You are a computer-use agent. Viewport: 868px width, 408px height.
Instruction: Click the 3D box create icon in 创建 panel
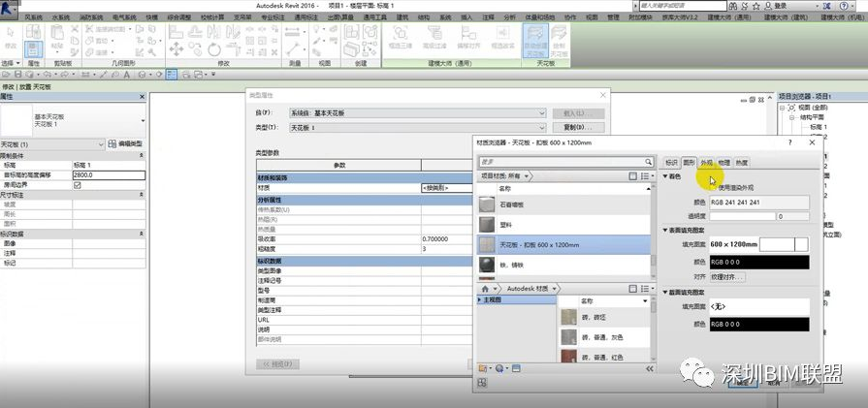coord(351,49)
